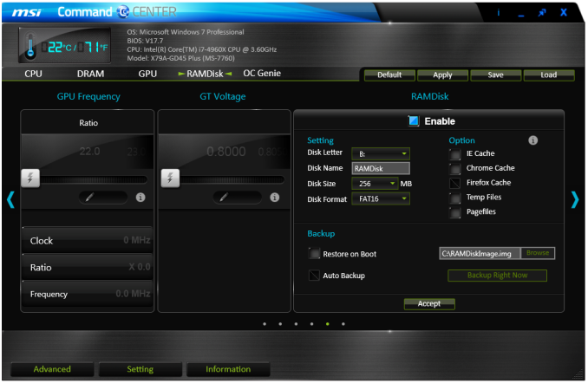Switch to the OC Genie tab
588x383 pixels.
262,73
